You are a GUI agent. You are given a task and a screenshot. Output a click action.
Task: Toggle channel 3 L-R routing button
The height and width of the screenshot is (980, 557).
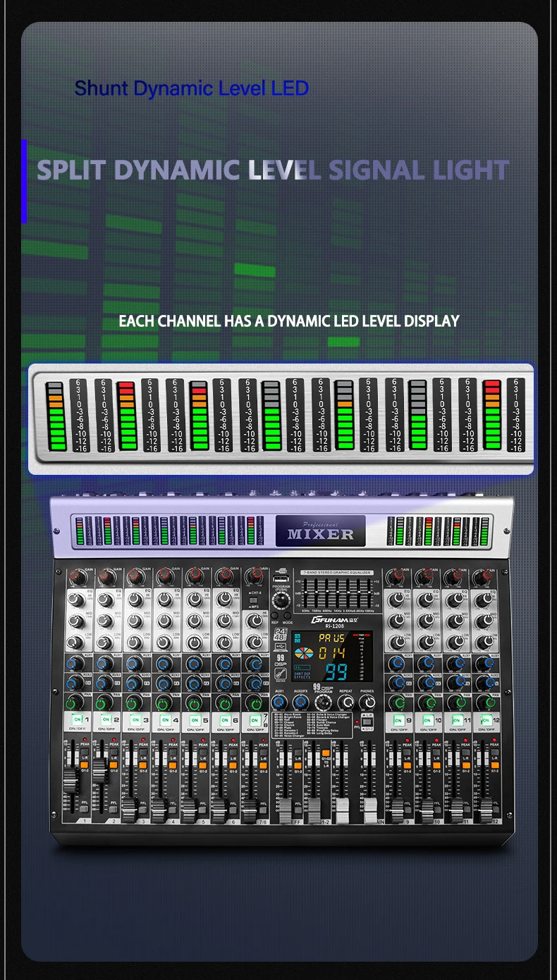click(x=143, y=753)
